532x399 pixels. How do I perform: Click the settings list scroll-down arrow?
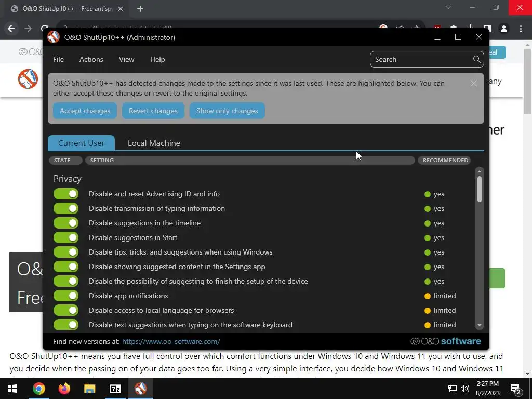(x=480, y=325)
